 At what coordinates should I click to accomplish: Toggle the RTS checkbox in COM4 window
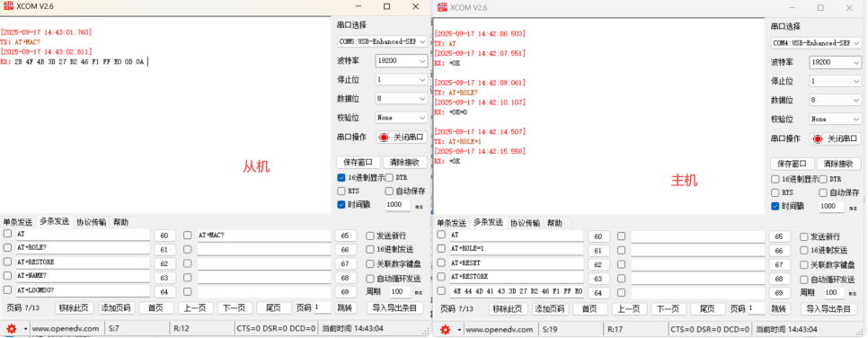tap(775, 192)
